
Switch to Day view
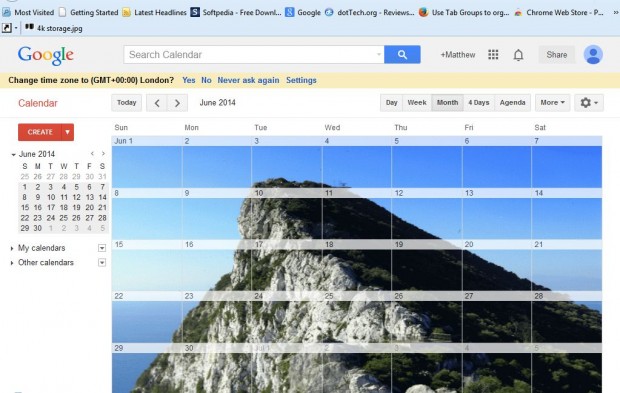[391, 103]
